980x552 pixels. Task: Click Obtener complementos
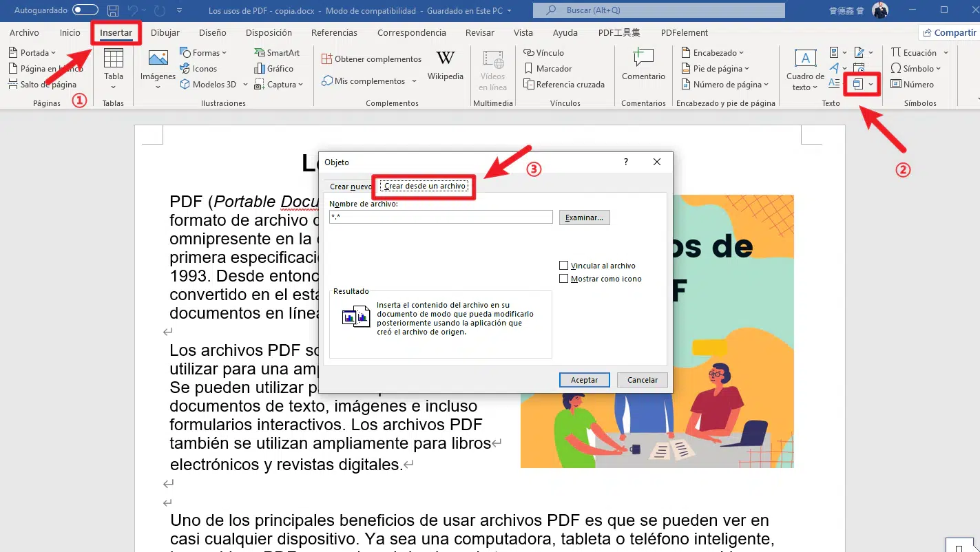click(x=372, y=59)
